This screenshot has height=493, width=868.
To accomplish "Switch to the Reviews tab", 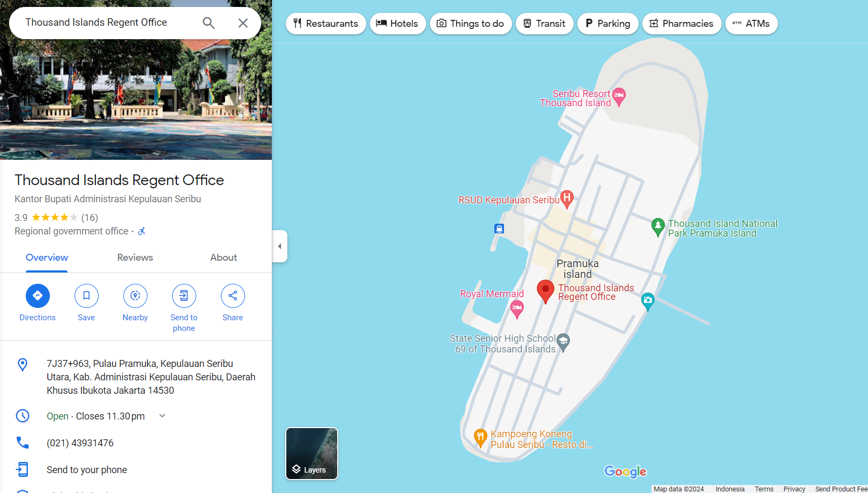I will pos(135,257).
